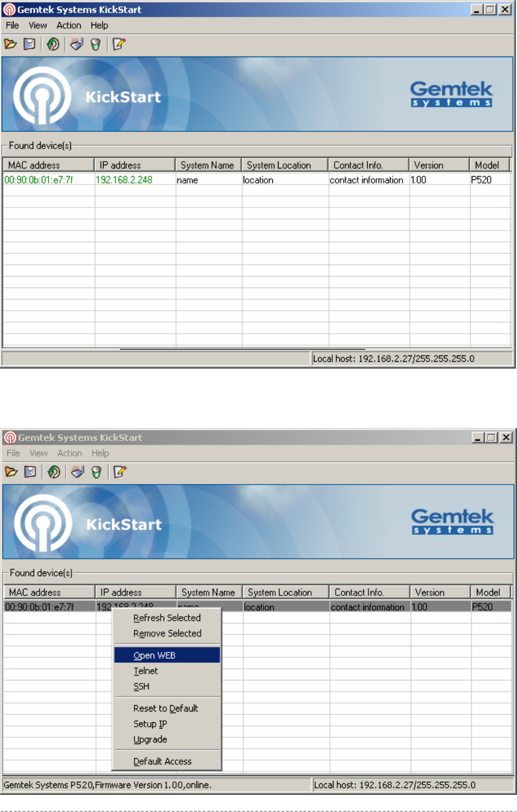Click 'Firmware Version 1.00,online.' status bar text

[x=154, y=785]
